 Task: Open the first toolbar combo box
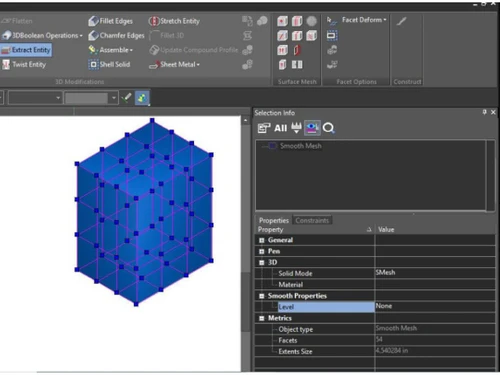coord(35,98)
